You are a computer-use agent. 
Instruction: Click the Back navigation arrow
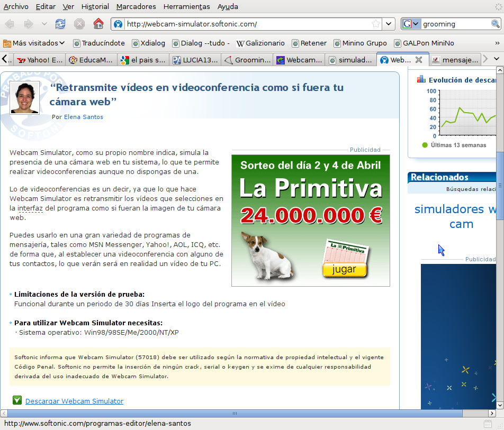click(10, 24)
